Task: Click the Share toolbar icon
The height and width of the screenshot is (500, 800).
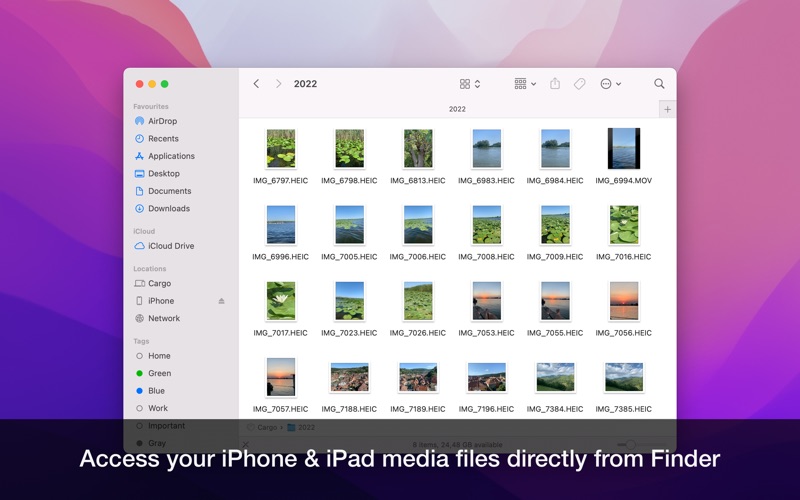Action: (555, 84)
